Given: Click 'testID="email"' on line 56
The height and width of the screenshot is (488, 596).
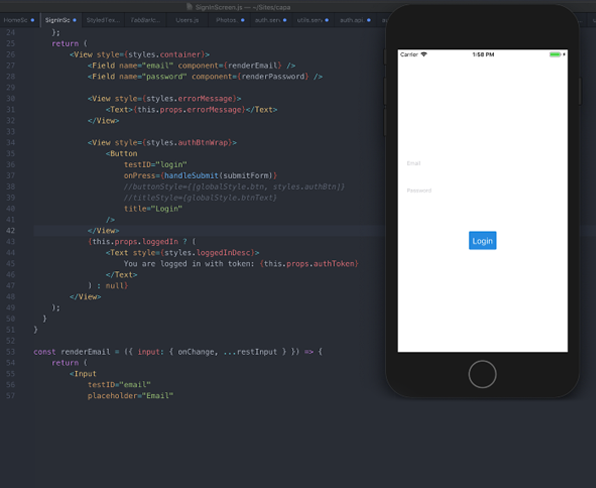Looking at the screenshot, I should point(119,385).
